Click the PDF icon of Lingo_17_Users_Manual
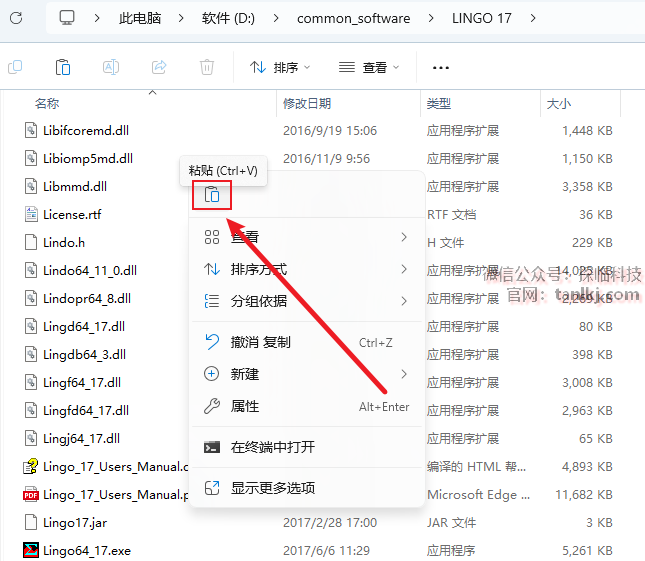The width and height of the screenshot is (645, 561). (x=31, y=495)
